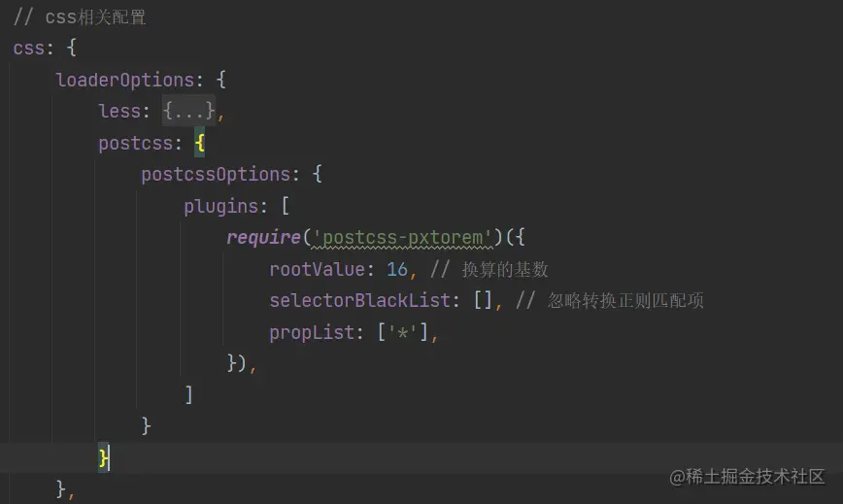The image size is (843, 504).
Task: Click the 'propList' property
Action: tap(312, 332)
